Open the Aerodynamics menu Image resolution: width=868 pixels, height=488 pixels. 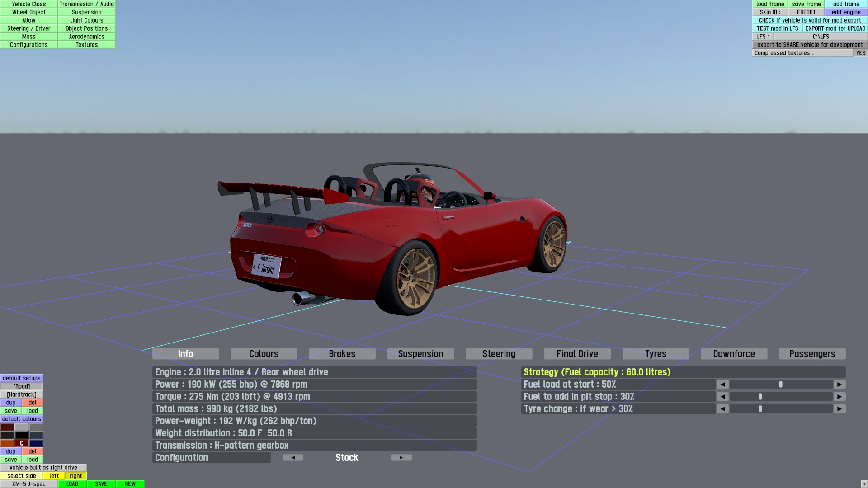click(86, 37)
